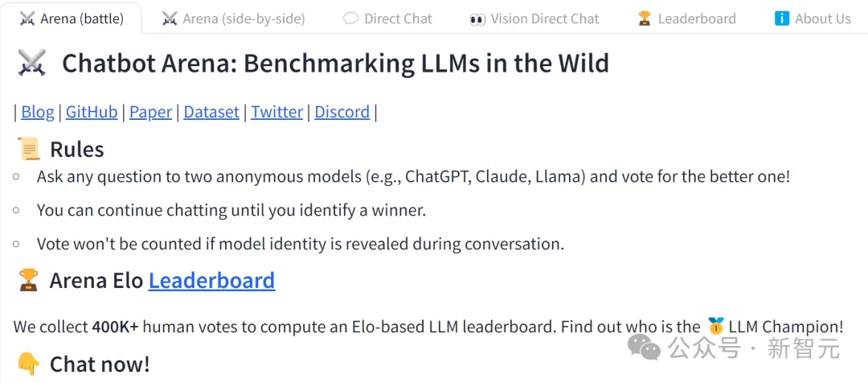This screenshot has width=868, height=383.
Task: Open the Dataset link
Action: point(211,112)
